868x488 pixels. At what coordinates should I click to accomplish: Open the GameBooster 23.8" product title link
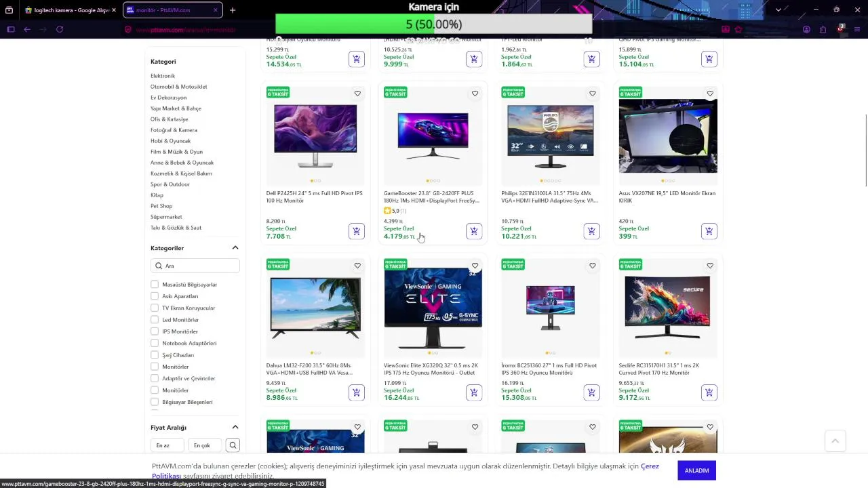pos(432,197)
